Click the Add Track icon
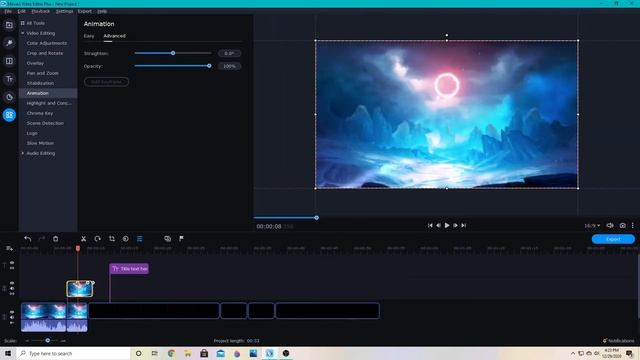Image resolution: width=640 pixels, height=360 pixels. (x=9, y=249)
